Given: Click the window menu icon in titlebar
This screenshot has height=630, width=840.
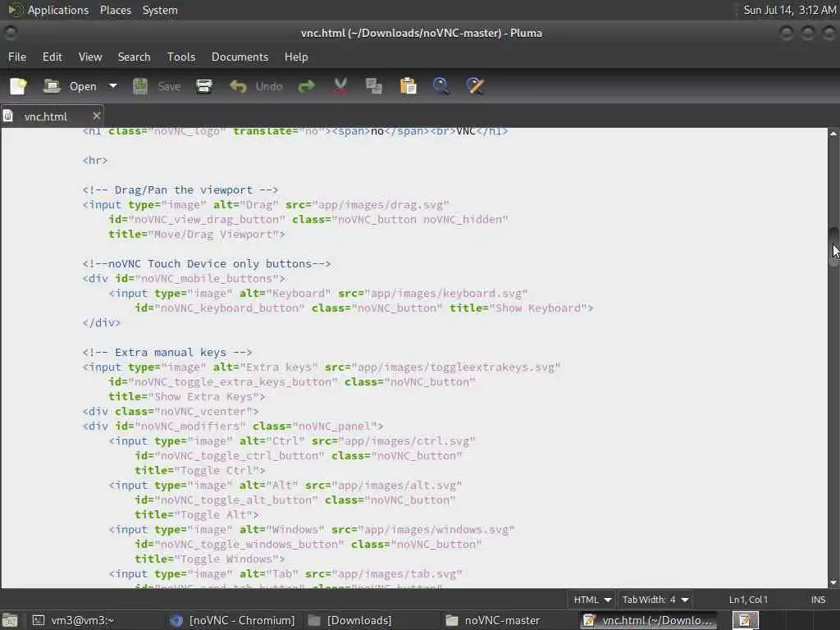Looking at the screenshot, I should [10, 33].
